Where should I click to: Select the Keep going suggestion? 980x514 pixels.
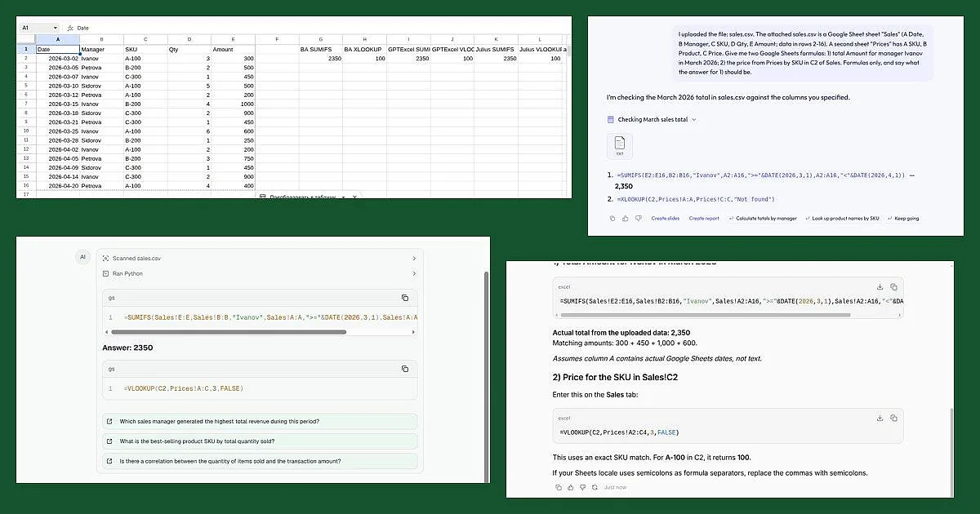(902, 219)
